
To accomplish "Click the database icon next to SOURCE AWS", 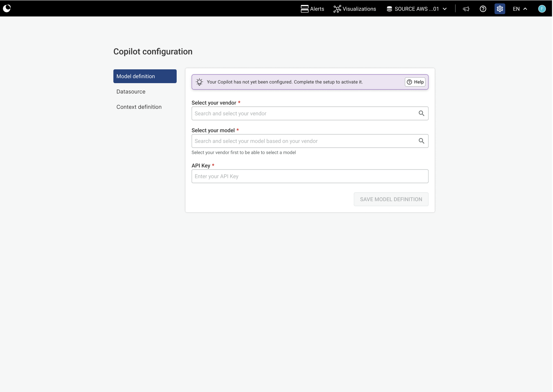I will tap(389, 9).
